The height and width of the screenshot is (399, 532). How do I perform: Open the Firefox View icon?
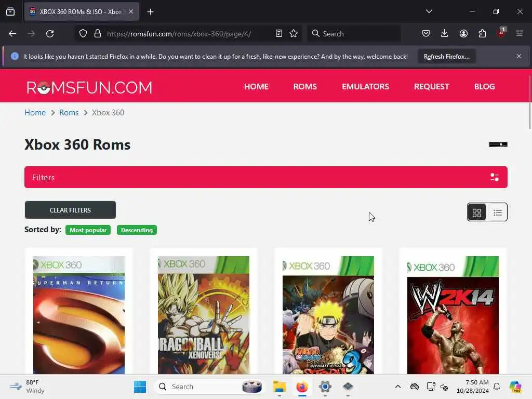10,11
